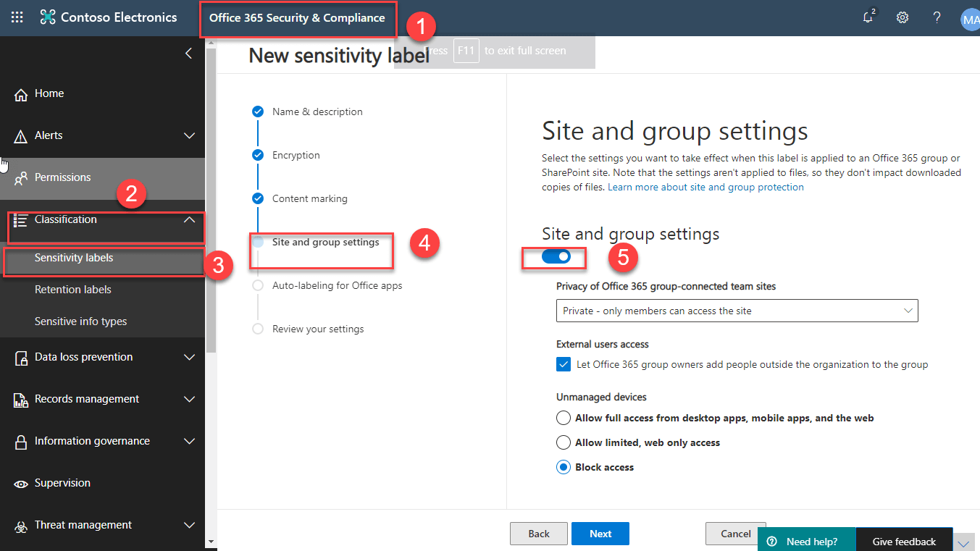Select Allow full access radio option

point(564,418)
